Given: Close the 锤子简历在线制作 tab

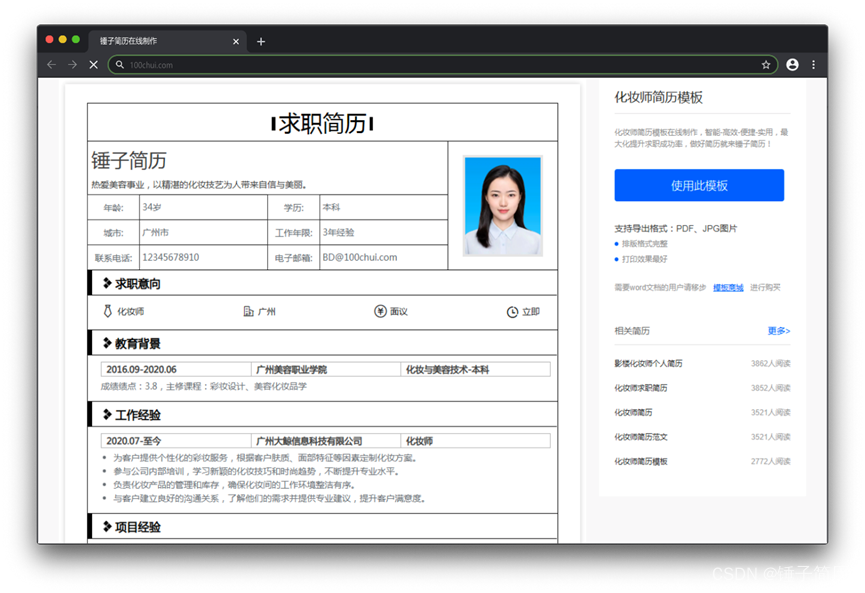Looking at the screenshot, I should point(236,41).
